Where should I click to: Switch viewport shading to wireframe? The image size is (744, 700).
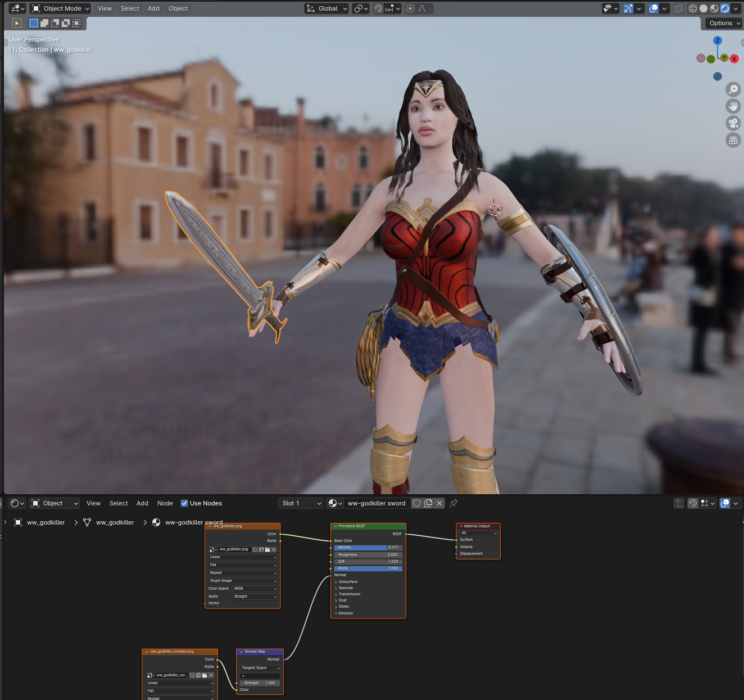click(693, 8)
